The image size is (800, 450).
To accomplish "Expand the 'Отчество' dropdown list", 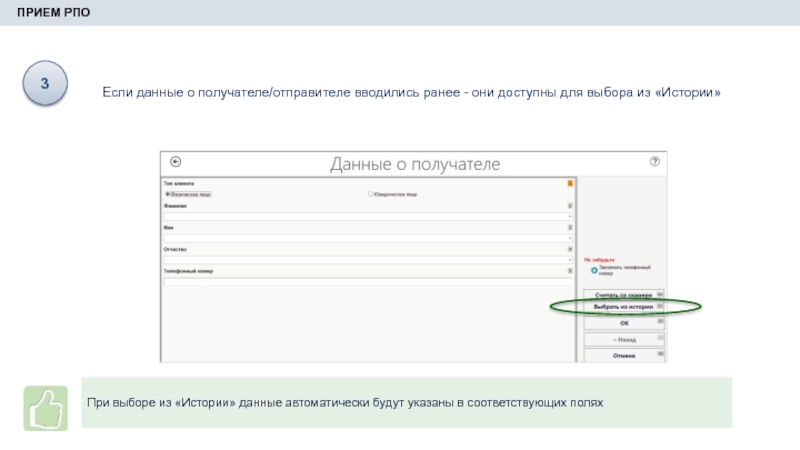I will click(x=570, y=260).
